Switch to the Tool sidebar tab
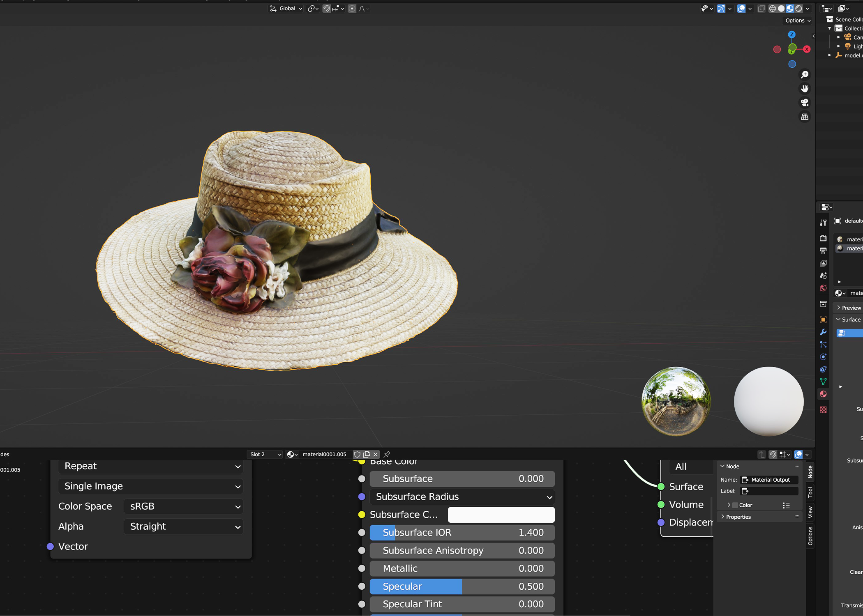The image size is (863, 616). pyautogui.click(x=810, y=492)
